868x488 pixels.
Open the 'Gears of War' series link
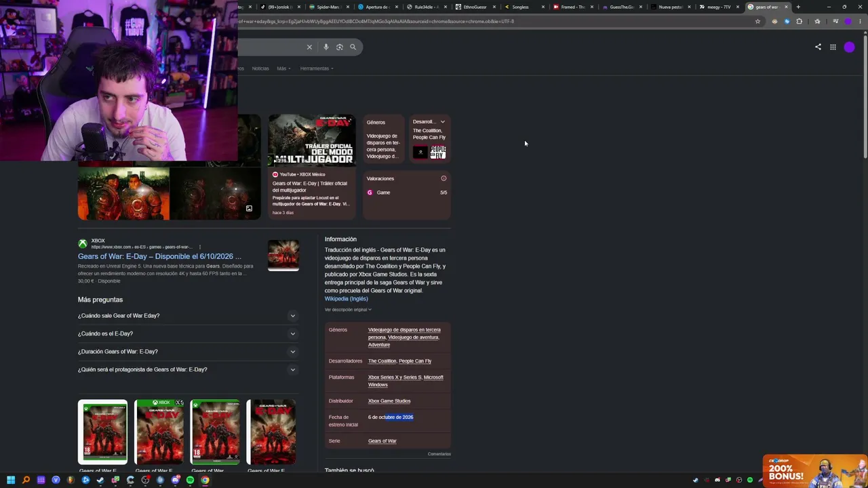coord(382,441)
